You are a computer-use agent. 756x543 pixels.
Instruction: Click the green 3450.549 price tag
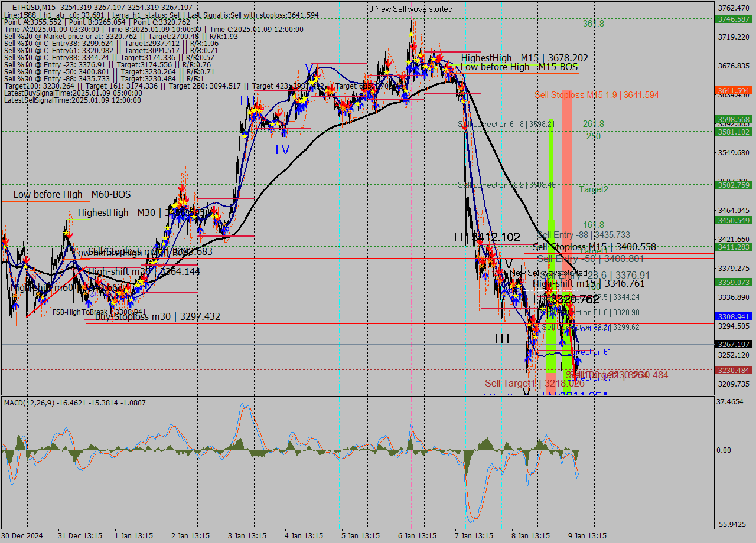pos(734,220)
